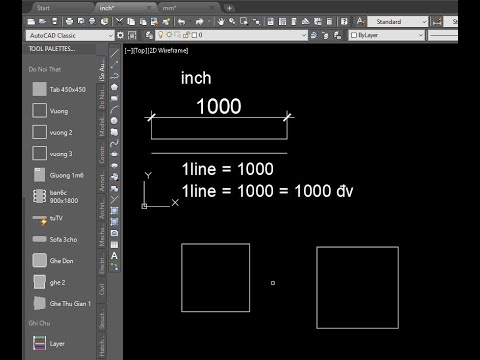
Task: Open the Standard text style dropdown
Action: [424, 22]
